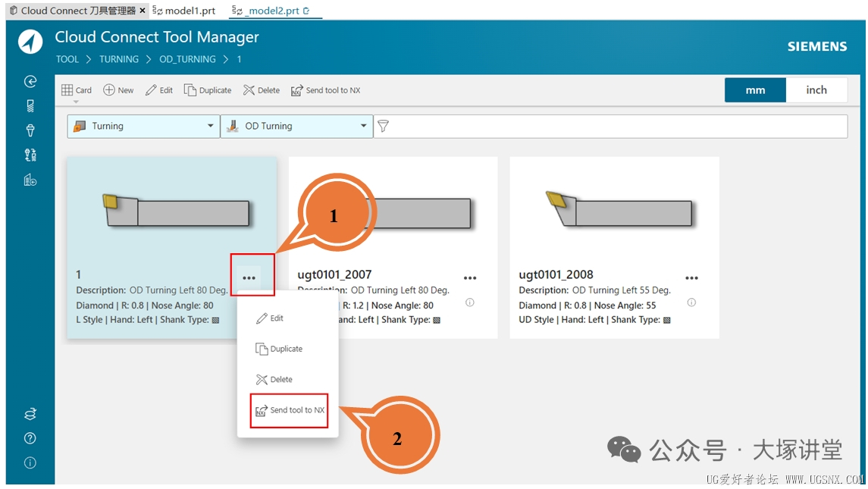This screenshot has width=868, height=489.
Task: Switch to the _model2.prt tab
Action: coord(271,11)
